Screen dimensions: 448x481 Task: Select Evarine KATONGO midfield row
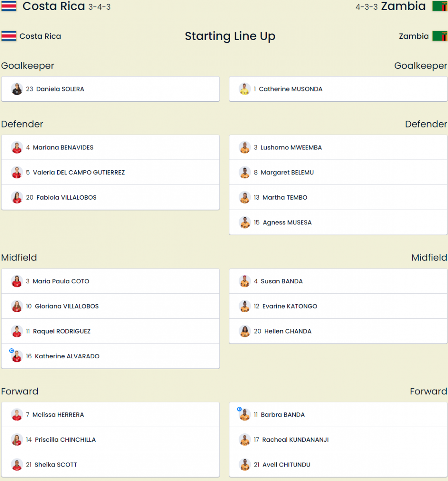pos(338,306)
